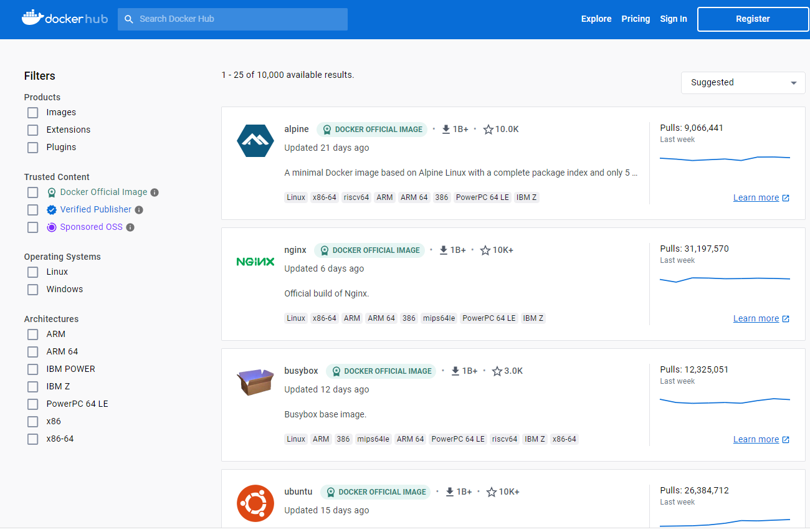
Task: Click alpine's download pulls icon
Action: (446, 130)
